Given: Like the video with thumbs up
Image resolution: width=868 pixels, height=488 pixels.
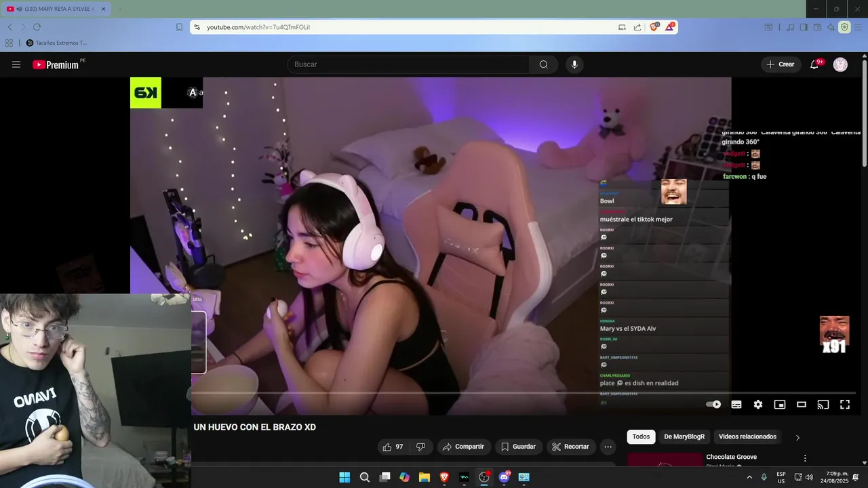Looking at the screenshot, I should point(393,447).
